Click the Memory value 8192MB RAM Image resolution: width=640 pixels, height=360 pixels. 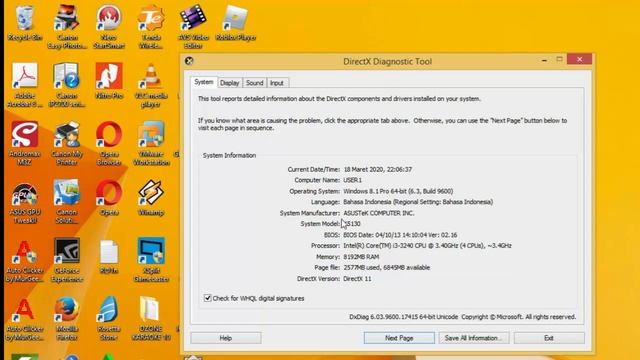pyautogui.click(x=361, y=257)
